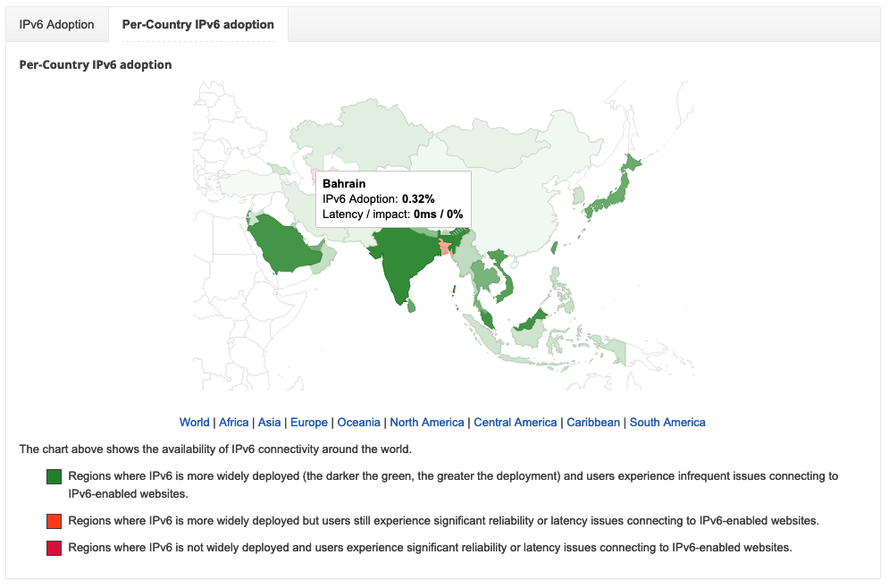The width and height of the screenshot is (889, 588).
Task: Switch to the IPv6 Adoption tab
Action: (56, 24)
